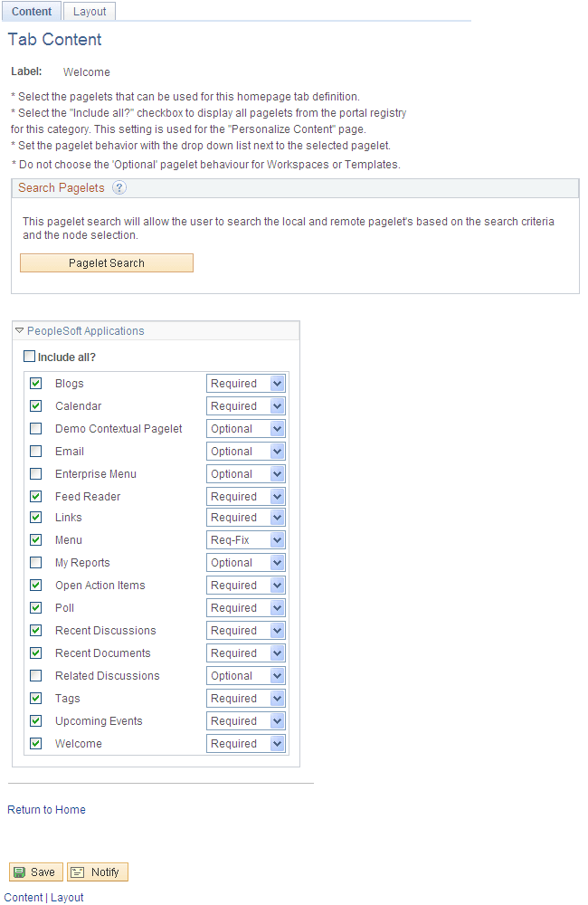
Task: Switch to the Layout tab
Action: (89, 11)
